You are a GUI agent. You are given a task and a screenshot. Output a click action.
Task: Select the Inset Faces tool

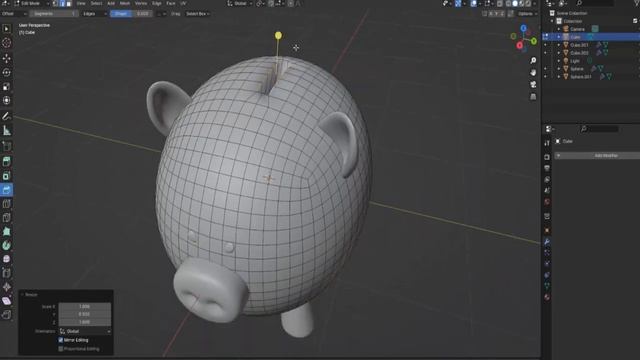pos(7,176)
